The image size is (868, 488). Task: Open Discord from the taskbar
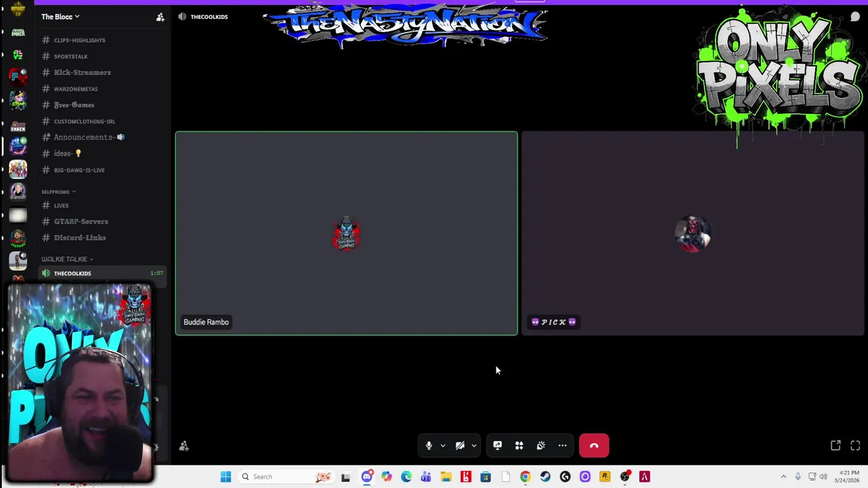point(367,476)
